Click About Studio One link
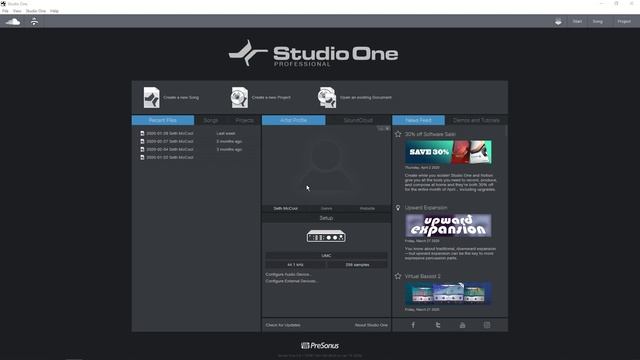The image size is (640, 360). coord(371,325)
